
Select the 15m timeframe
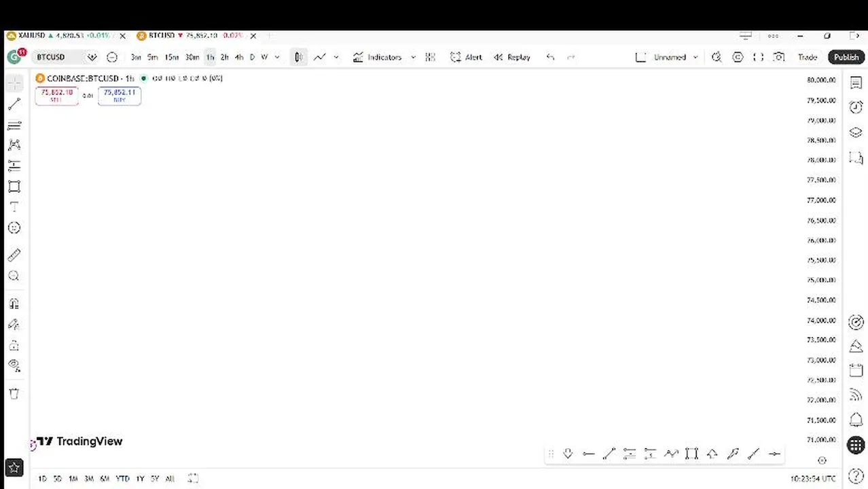click(172, 57)
